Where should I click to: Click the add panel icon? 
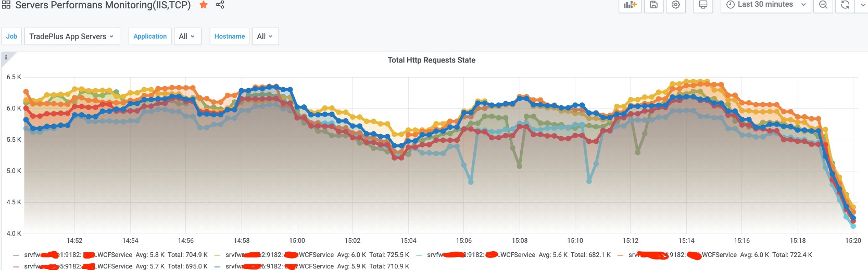630,5
